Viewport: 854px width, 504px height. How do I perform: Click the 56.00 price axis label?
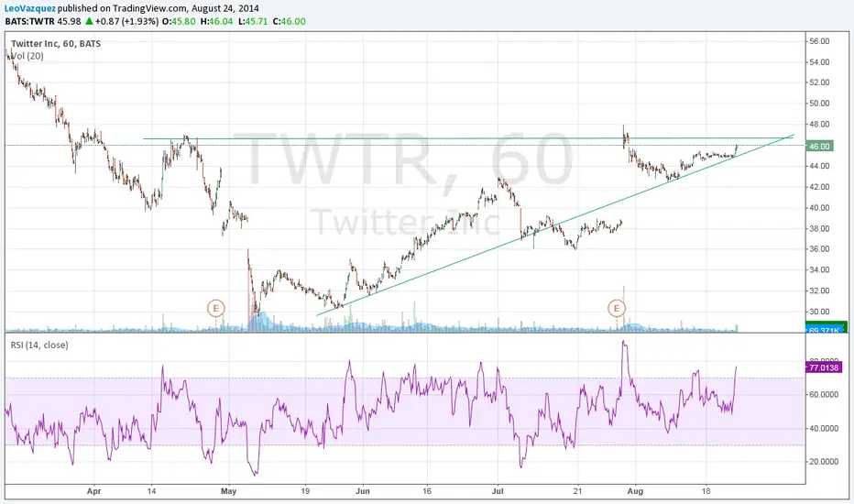point(819,41)
